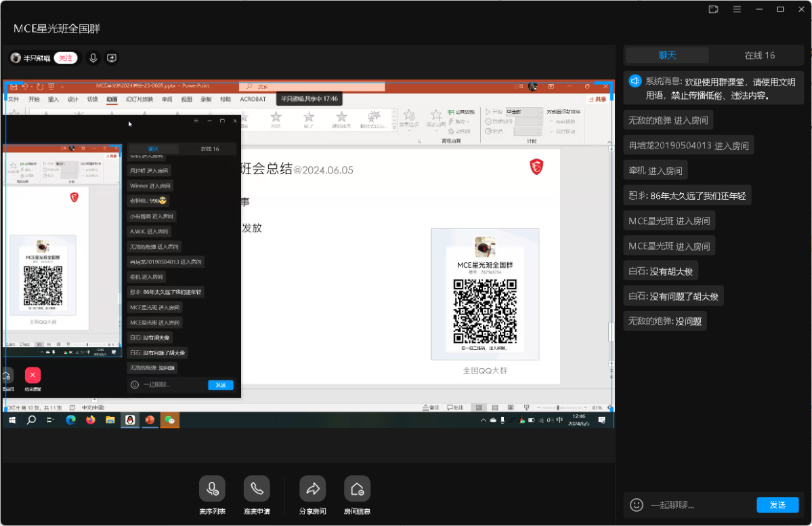Open the 动画窗格 animation pane
812x526 pixels.
(x=461, y=112)
